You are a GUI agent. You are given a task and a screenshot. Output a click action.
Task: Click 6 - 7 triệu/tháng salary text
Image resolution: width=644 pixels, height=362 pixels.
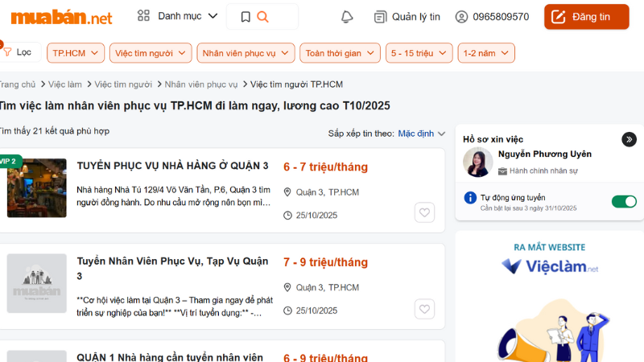click(325, 167)
